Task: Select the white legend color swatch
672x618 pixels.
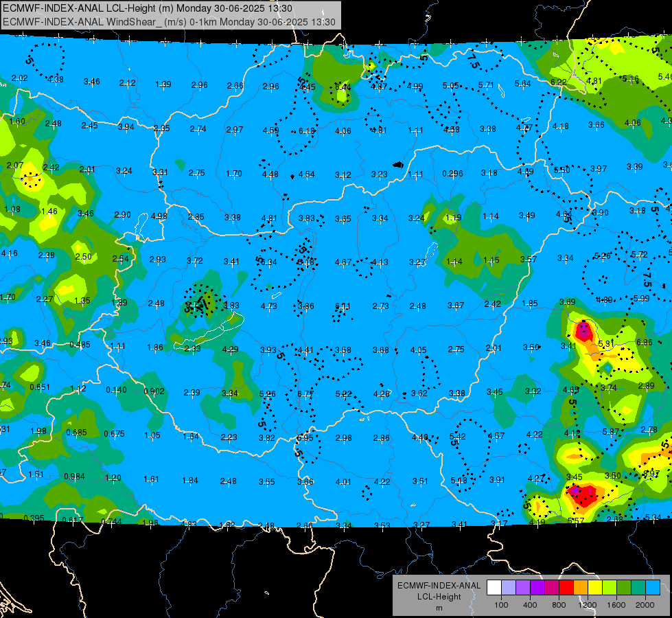Action: [494, 588]
